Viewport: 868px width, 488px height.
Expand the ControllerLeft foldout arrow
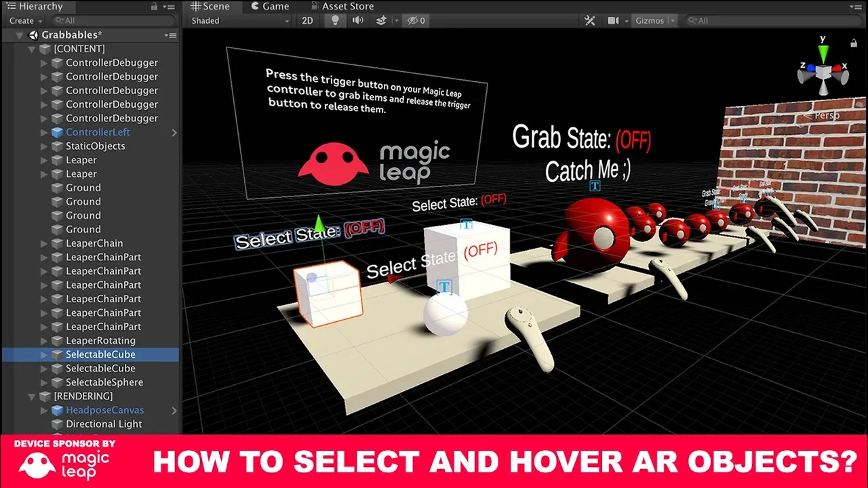pos(44,132)
